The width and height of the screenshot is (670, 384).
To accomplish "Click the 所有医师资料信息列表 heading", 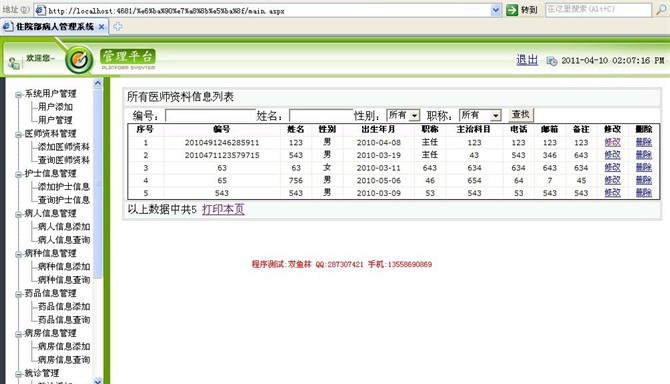I will point(180,97).
